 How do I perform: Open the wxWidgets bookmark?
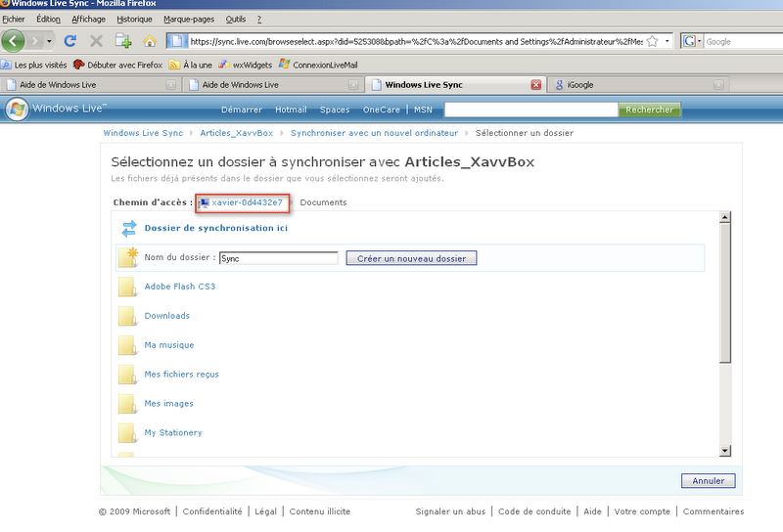pyautogui.click(x=246, y=65)
